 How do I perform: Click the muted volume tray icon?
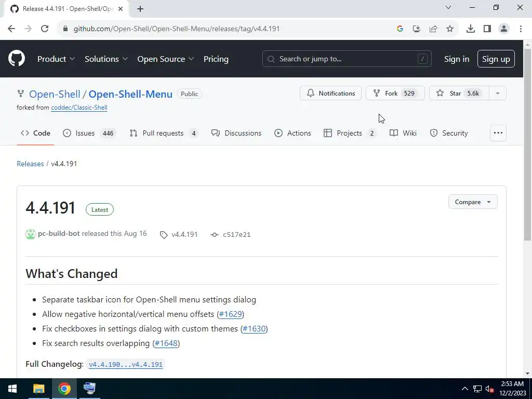pyautogui.click(x=489, y=389)
